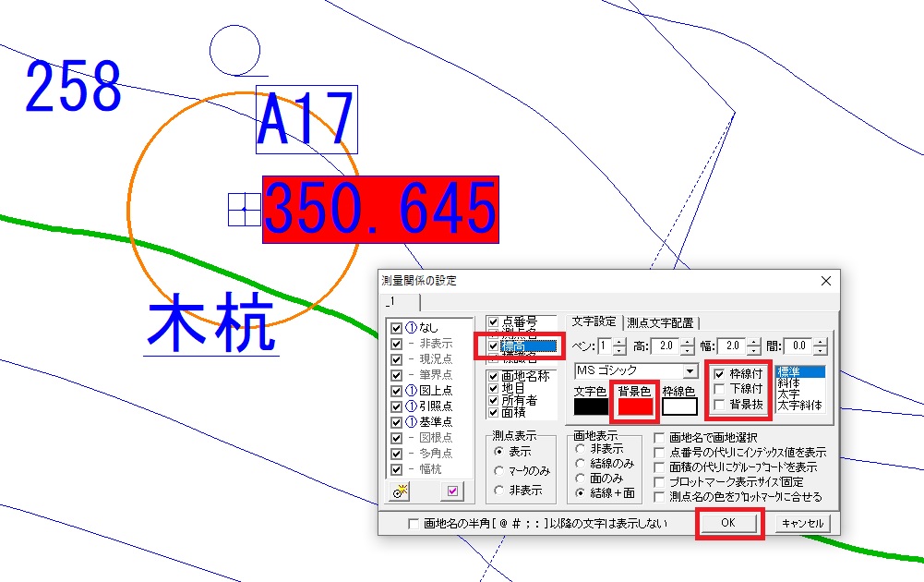Enable the 背景抜 checkbox
The width and height of the screenshot is (924, 582).
pos(720,405)
